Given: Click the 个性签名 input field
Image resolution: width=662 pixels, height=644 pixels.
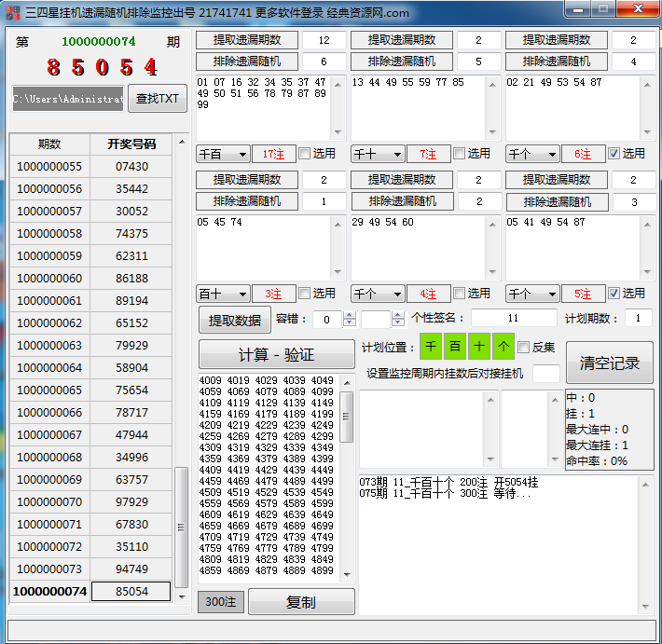Looking at the screenshot, I should (x=514, y=318).
